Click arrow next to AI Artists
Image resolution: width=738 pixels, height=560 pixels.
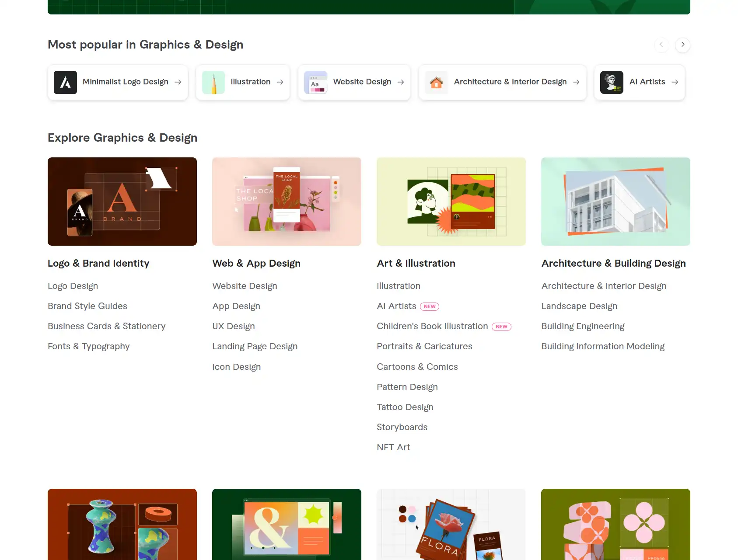(x=675, y=82)
